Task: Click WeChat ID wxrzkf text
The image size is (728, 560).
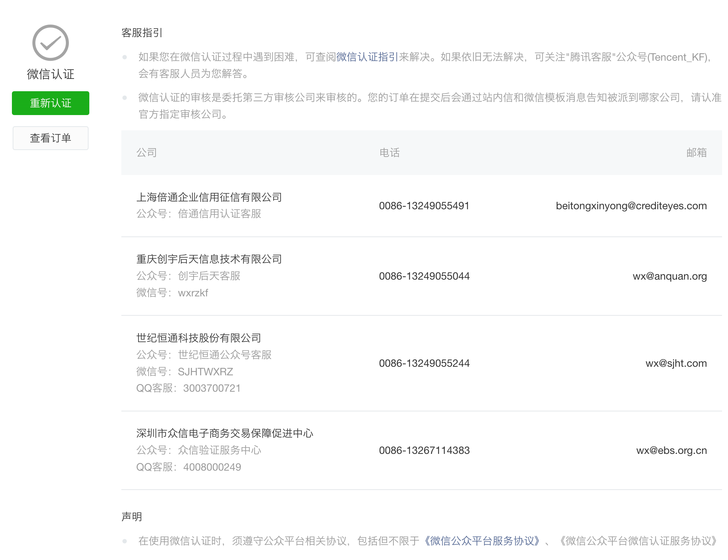Action: coord(193,293)
